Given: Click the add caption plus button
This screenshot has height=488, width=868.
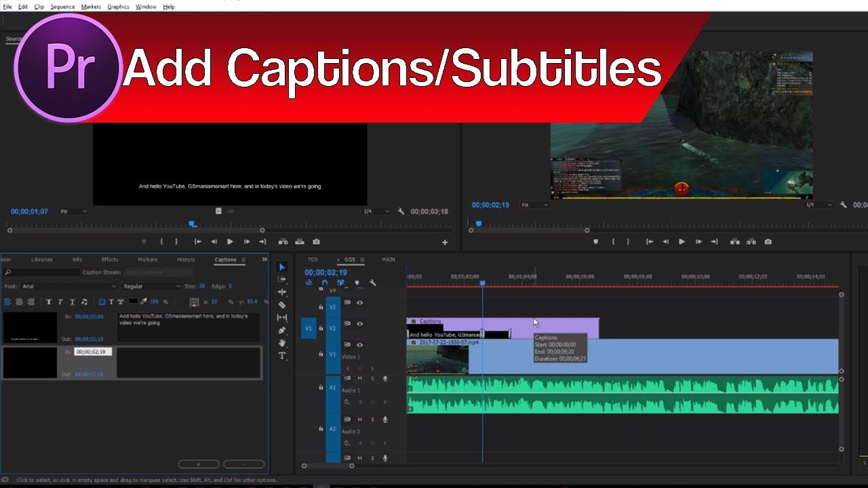Looking at the screenshot, I should pos(199,464).
